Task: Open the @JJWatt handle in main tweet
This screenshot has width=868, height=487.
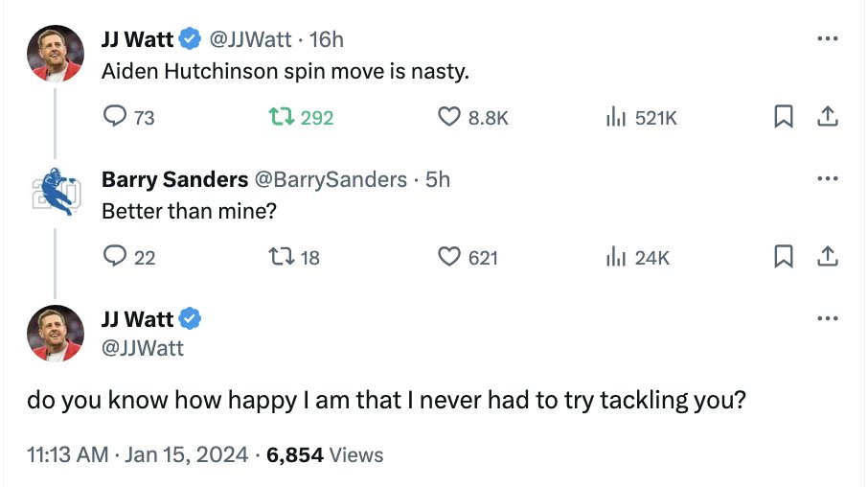Action: click(x=143, y=348)
